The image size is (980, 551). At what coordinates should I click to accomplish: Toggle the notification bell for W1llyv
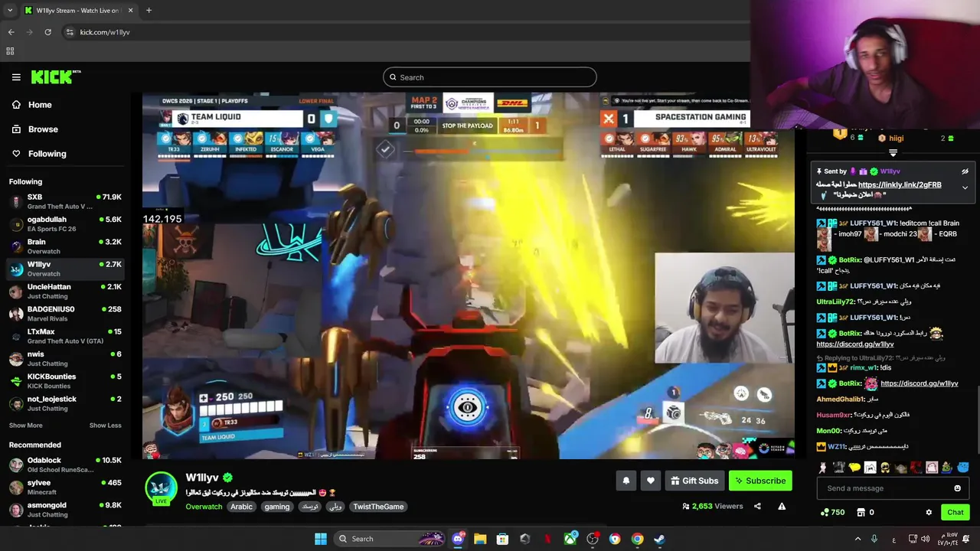626,481
